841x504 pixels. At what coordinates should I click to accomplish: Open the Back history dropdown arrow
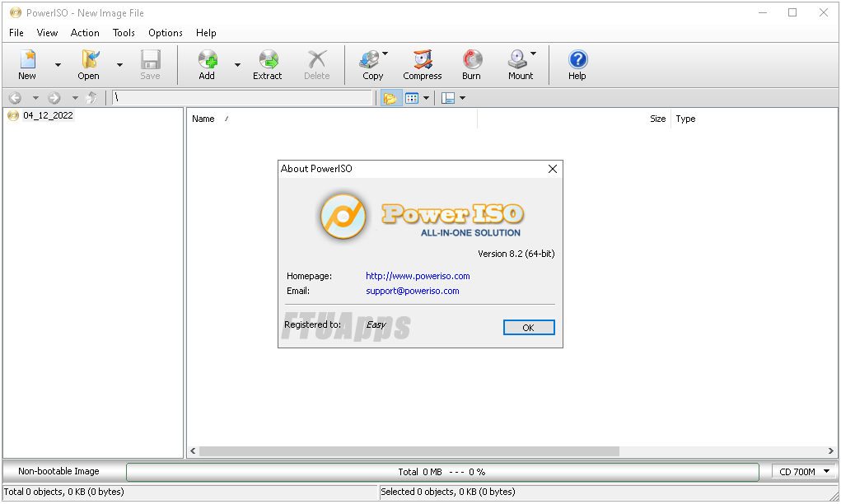tap(35, 97)
